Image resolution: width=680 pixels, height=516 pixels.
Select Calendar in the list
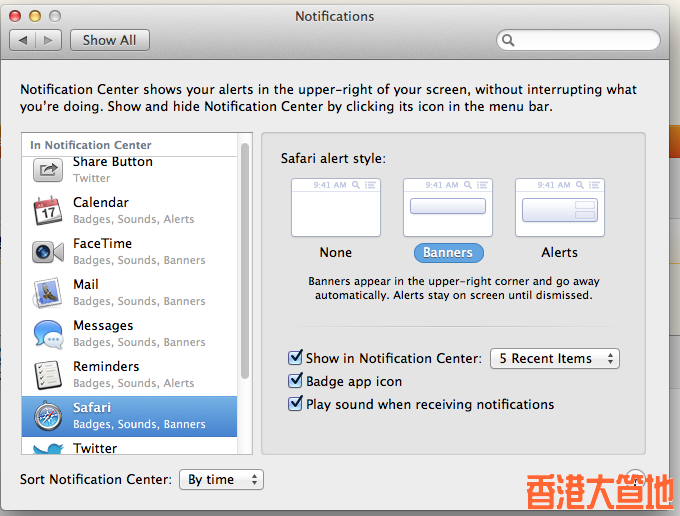tap(129, 210)
